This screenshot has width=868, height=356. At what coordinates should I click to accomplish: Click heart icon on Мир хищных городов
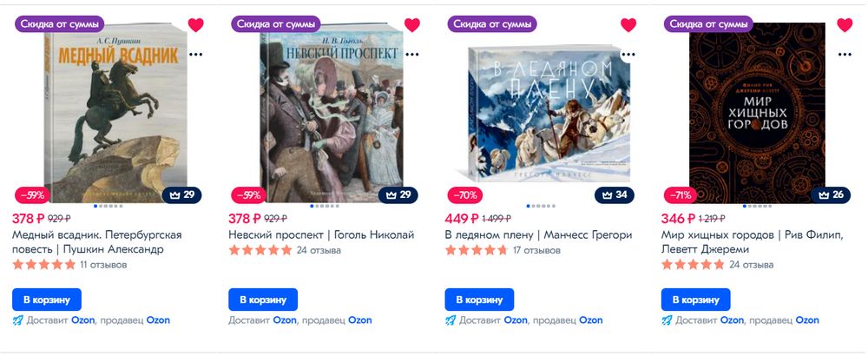(x=845, y=25)
